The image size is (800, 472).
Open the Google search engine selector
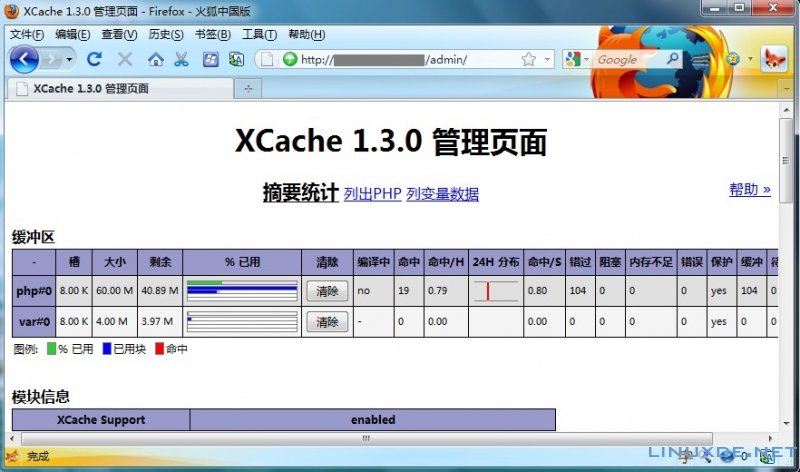pyautogui.click(x=576, y=59)
